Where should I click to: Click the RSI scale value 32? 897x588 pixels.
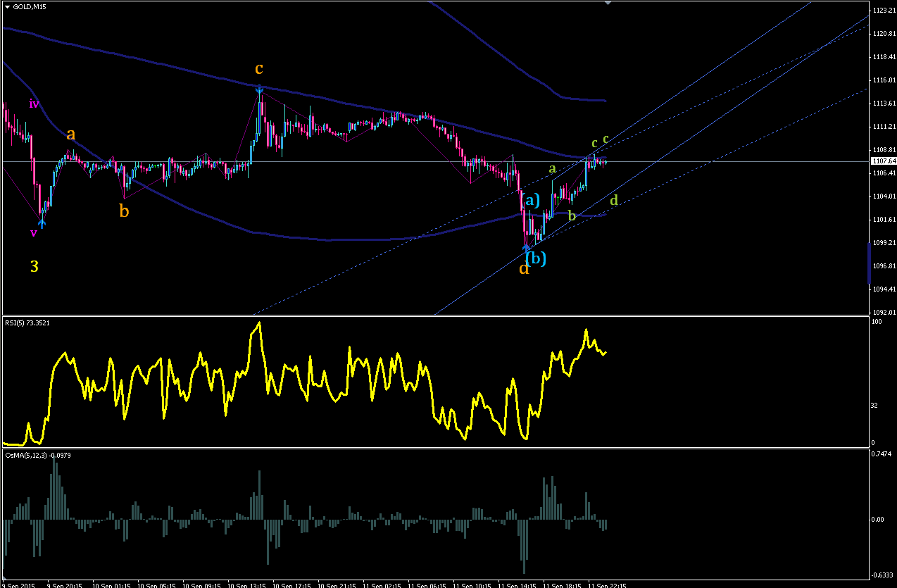[x=875, y=406]
